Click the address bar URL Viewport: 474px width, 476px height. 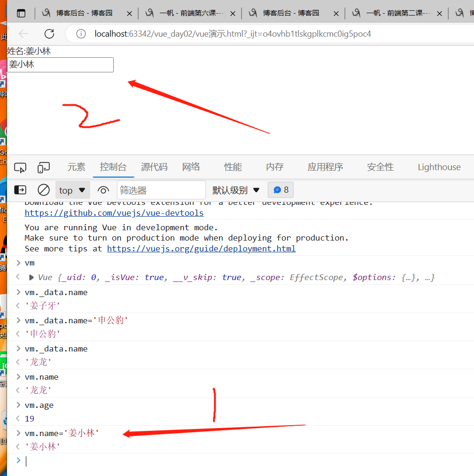coord(233,34)
